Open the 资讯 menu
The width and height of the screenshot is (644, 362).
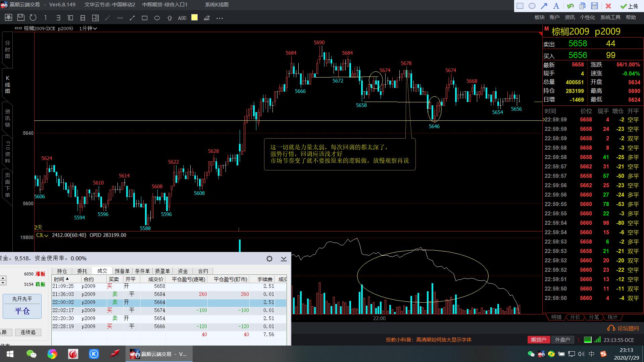(x=569, y=17)
